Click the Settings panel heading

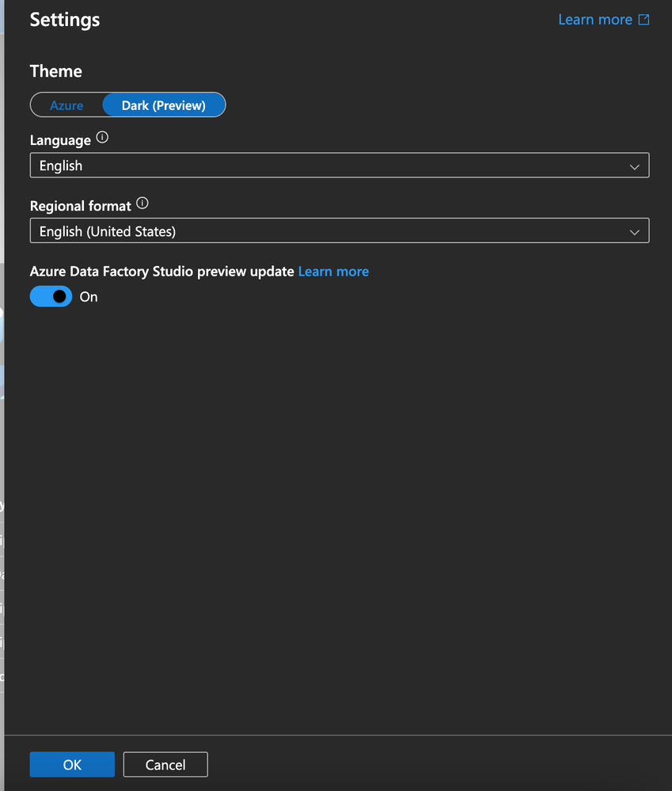(x=65, y=20)
